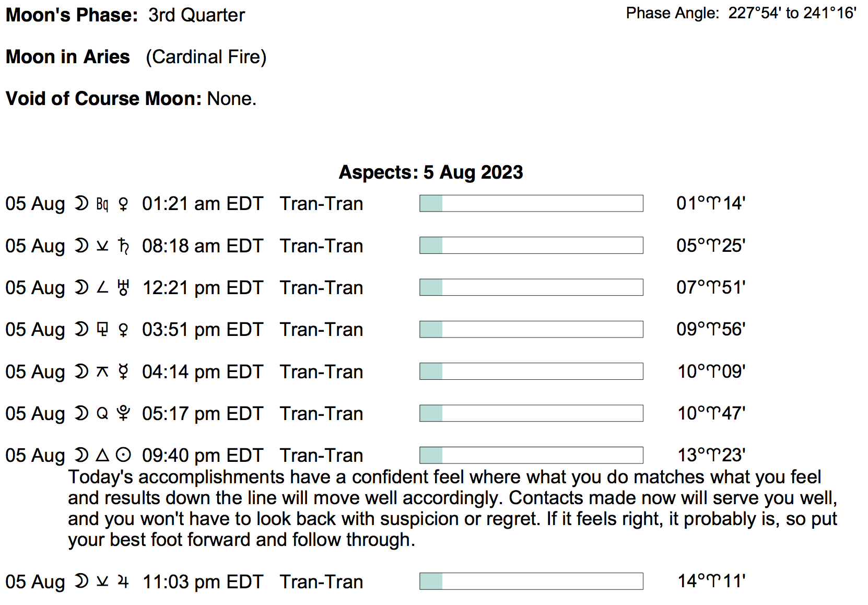Click the "Today's accomplishments" interpretation paragraph

coord(452,508)
